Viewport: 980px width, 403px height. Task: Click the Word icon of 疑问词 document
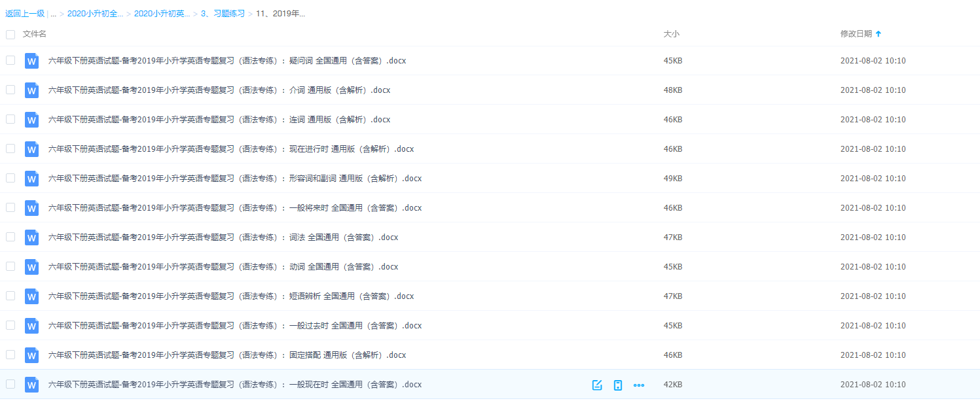click(31, 61)
